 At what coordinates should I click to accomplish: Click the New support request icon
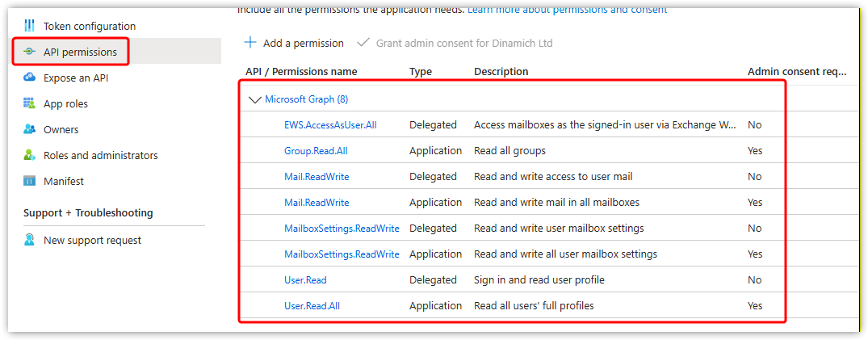point(30,240)
